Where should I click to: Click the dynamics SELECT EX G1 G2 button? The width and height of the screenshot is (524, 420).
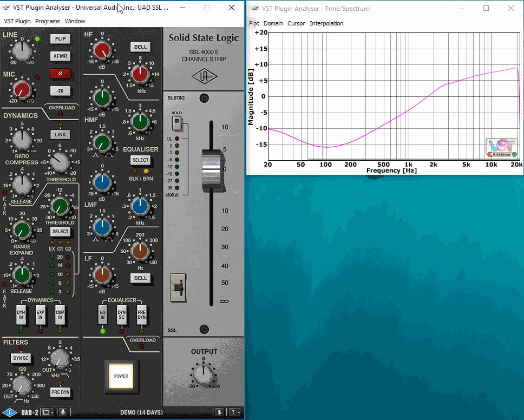[61, 232]
